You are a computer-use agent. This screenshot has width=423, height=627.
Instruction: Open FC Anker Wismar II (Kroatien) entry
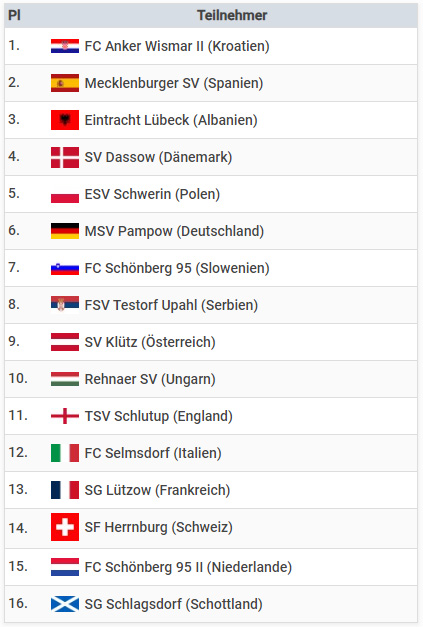(177, 46)
